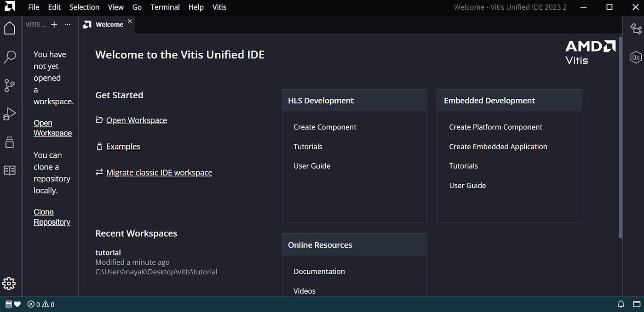
Task: Open the Run and Debug view
Action: [x=10, y=114]
